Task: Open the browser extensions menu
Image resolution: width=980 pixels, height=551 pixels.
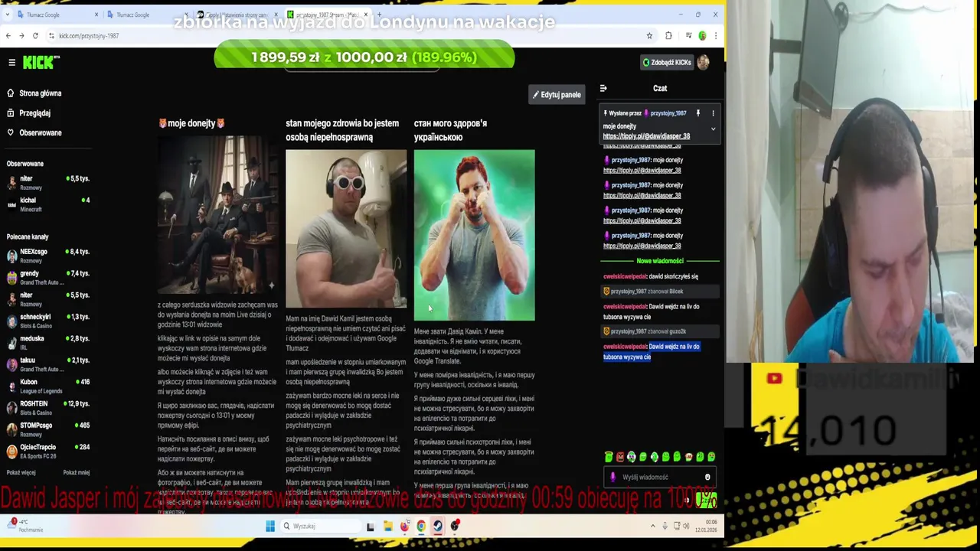Action: coord(668,35)
